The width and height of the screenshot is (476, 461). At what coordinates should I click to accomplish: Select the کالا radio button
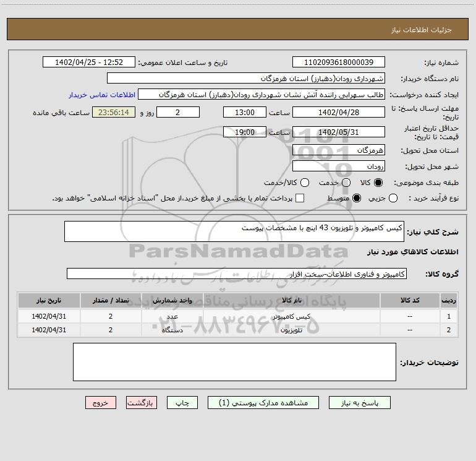tap(378, 183)
